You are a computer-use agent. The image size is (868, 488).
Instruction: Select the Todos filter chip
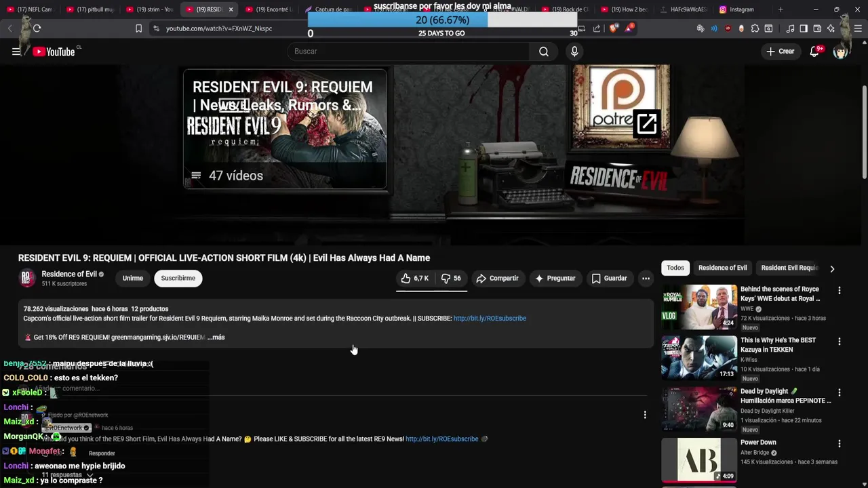click(x=675, y=268)
